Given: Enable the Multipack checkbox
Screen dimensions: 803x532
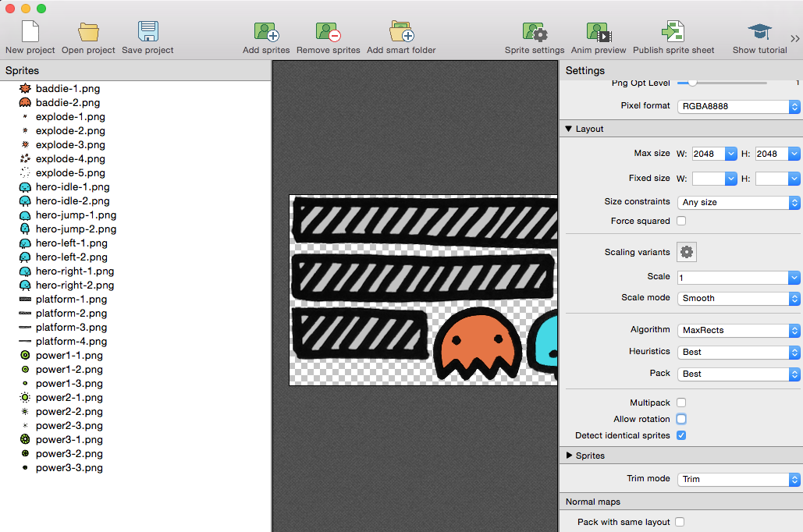Looking at the screenshot, I should tap(681, 403).
